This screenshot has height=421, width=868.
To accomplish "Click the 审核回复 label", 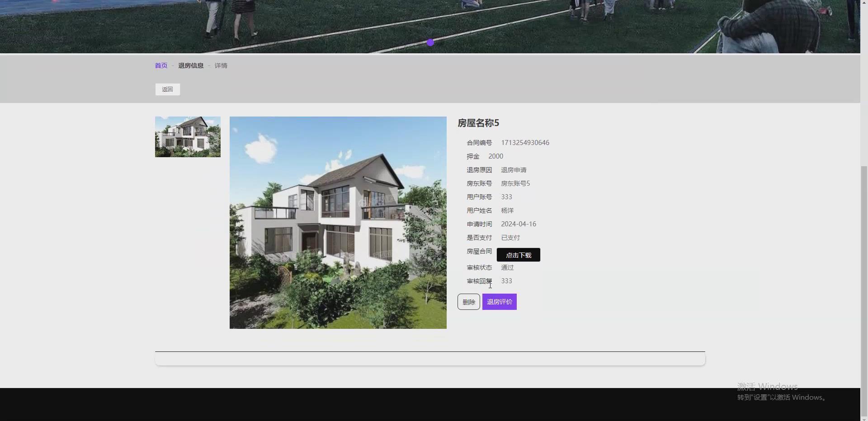I will (479, 281).
